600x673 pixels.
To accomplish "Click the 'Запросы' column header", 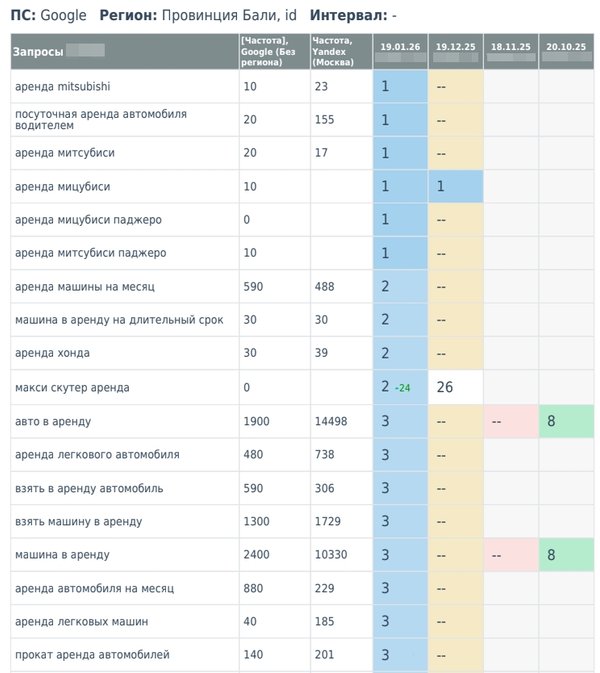I will pos(40,50).
